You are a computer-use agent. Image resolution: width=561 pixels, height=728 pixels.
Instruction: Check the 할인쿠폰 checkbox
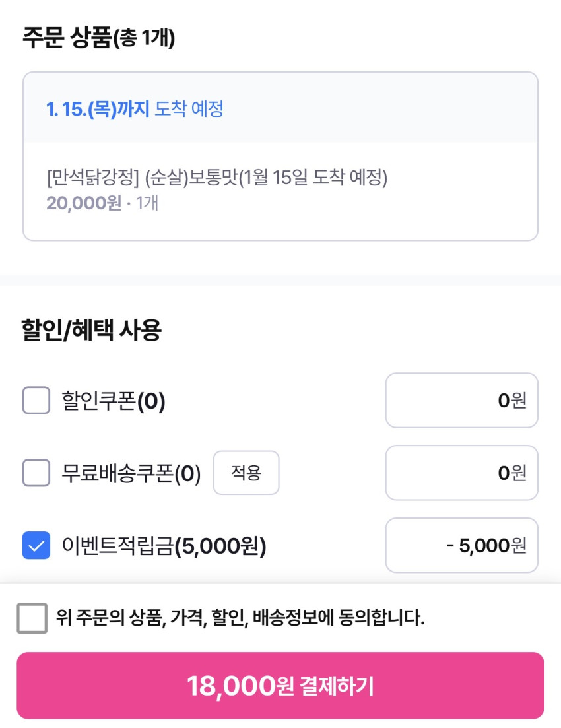36,401
